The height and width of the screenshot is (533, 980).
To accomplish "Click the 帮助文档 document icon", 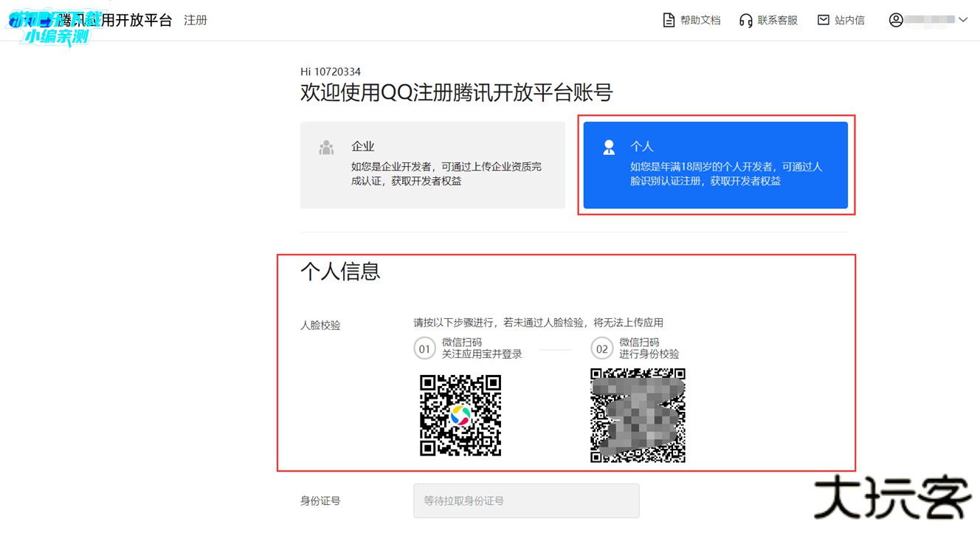I will pyautogui.click(x=669, y=20).
